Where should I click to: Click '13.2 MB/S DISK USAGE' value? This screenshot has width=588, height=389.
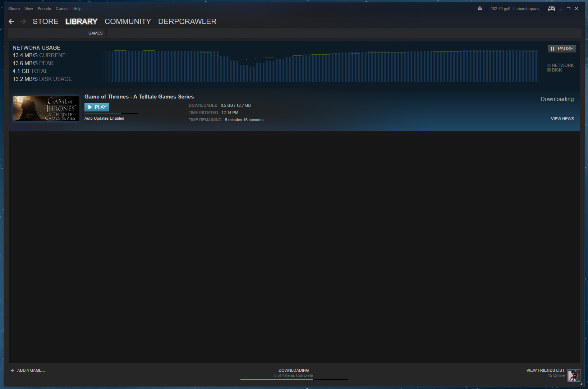[42, 79]
